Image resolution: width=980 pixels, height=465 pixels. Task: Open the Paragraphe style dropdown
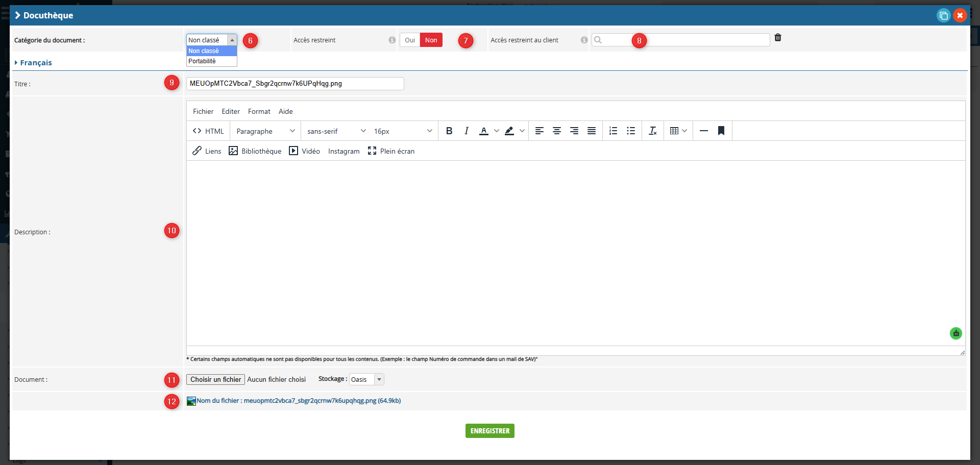(265, 131)
